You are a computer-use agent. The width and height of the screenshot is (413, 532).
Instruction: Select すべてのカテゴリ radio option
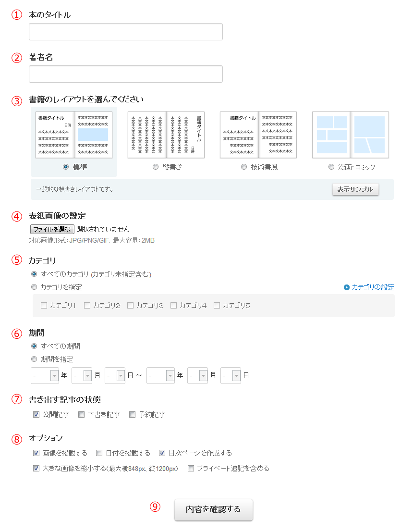click(x=34, y=274)
